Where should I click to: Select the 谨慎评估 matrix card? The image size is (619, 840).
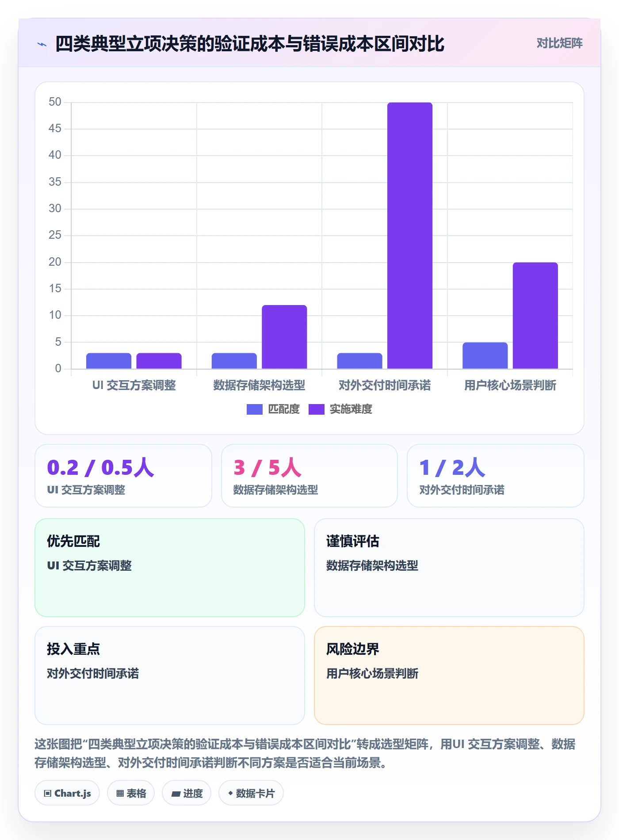point(449,568)
